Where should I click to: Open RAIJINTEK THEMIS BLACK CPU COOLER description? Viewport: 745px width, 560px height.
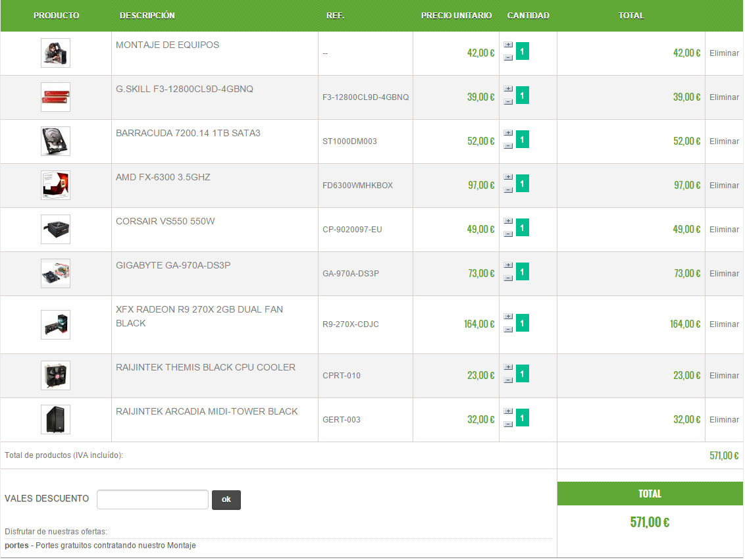(206, 368)
